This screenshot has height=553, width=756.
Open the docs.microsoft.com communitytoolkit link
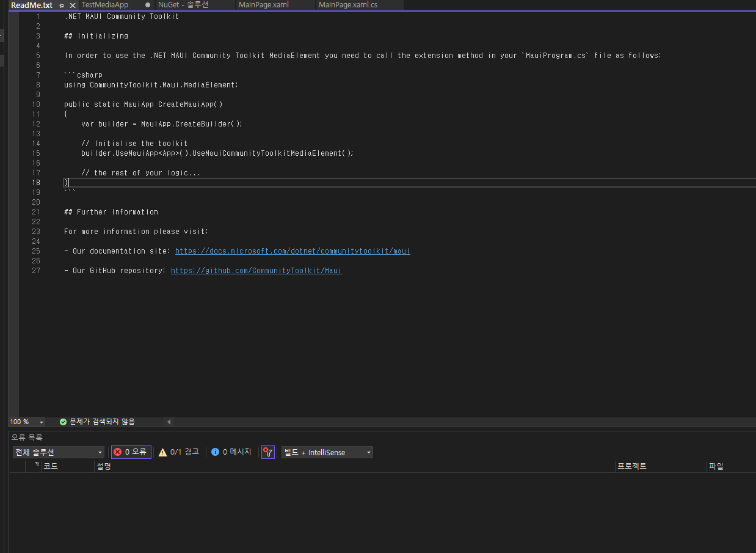[293, 251]
